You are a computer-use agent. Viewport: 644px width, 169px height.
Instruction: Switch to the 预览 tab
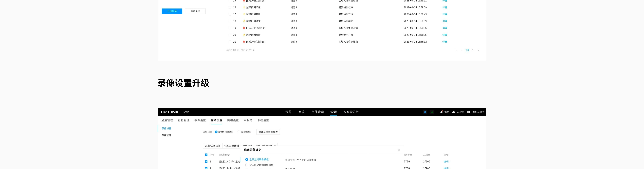289,112
